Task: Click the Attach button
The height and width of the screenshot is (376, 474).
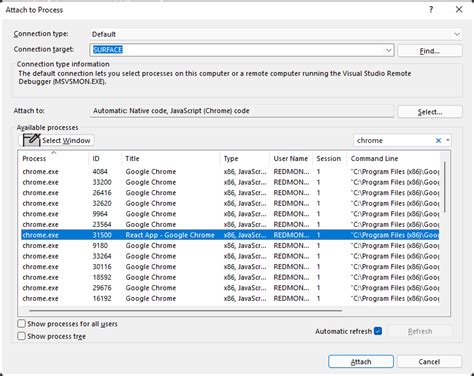Action: tap(361, 362)
